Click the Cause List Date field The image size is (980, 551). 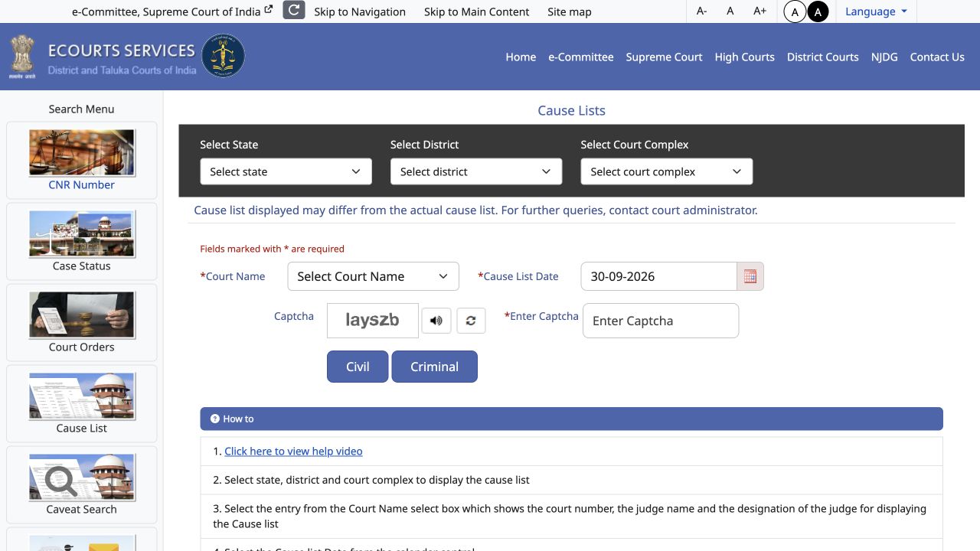click(x=659, y=276)
